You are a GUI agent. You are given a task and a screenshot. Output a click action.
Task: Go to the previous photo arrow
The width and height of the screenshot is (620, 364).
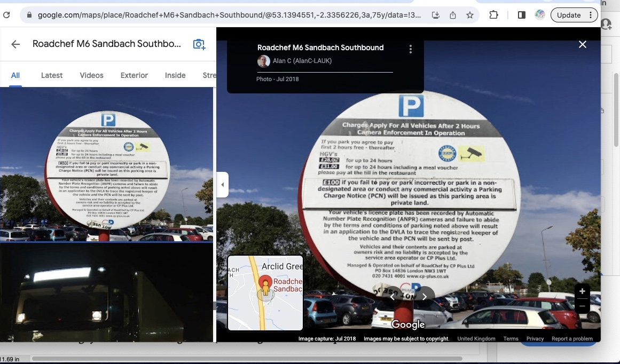point(393,297)
